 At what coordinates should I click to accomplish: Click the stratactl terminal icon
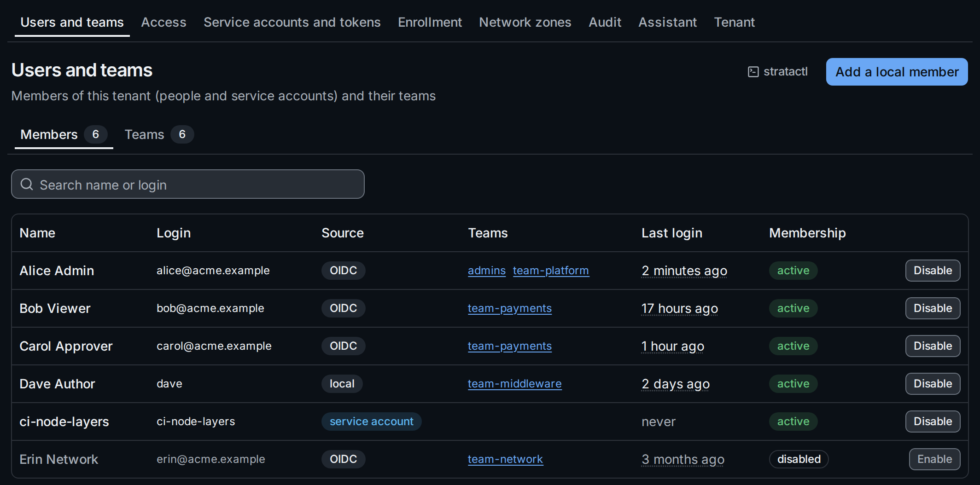pos(753,72)
